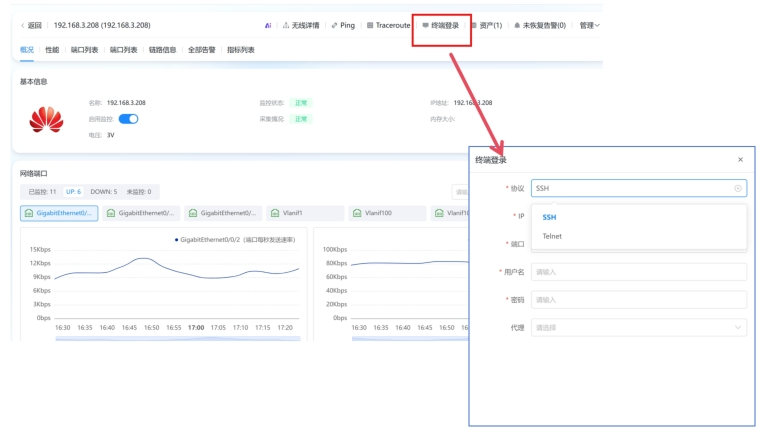Click the 电压 3V value

[111, 135]
